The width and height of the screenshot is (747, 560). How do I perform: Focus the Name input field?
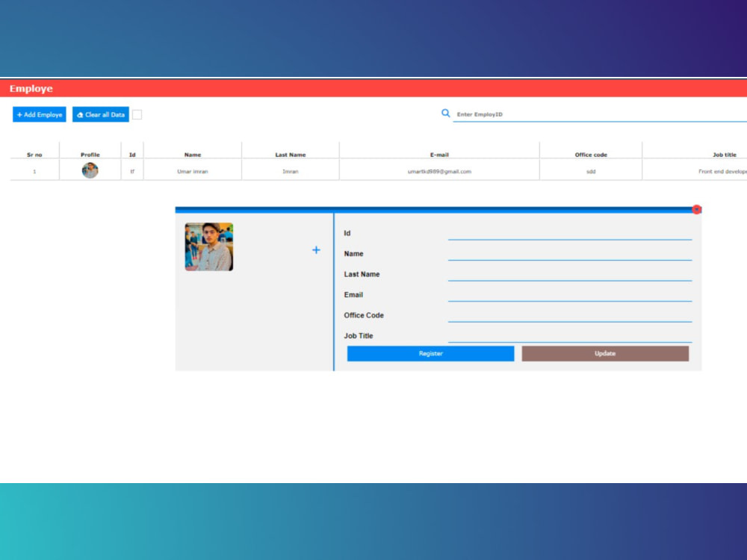[x=570, y=253]
